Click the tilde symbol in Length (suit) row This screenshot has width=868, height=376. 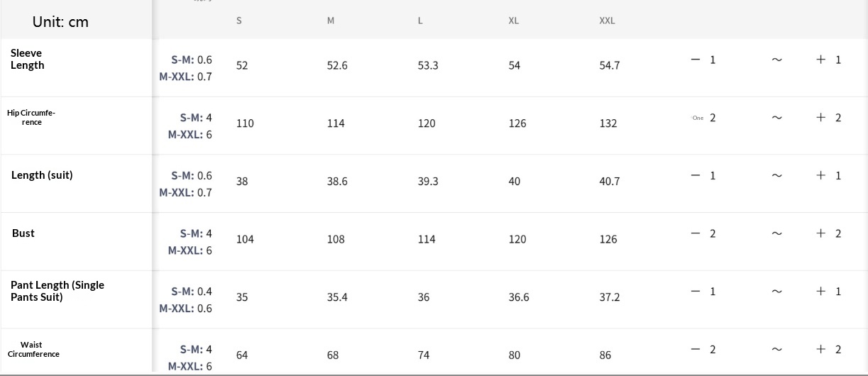click(776, 175)
